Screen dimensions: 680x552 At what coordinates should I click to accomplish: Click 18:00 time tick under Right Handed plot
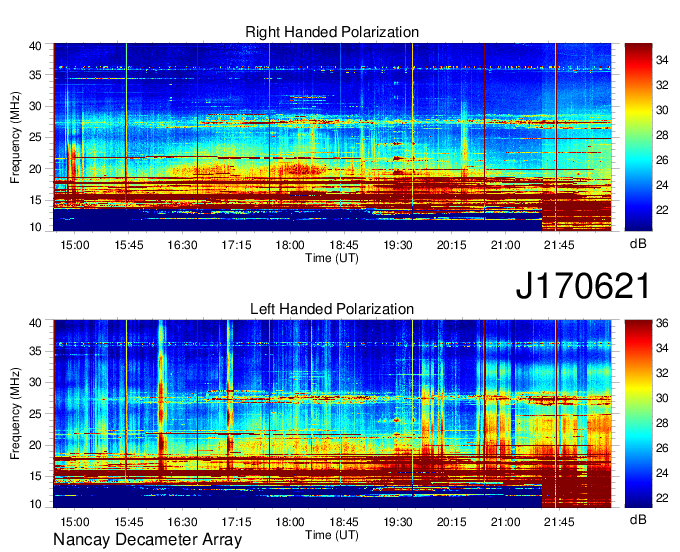pyautogui.click(x=290, y=245)
